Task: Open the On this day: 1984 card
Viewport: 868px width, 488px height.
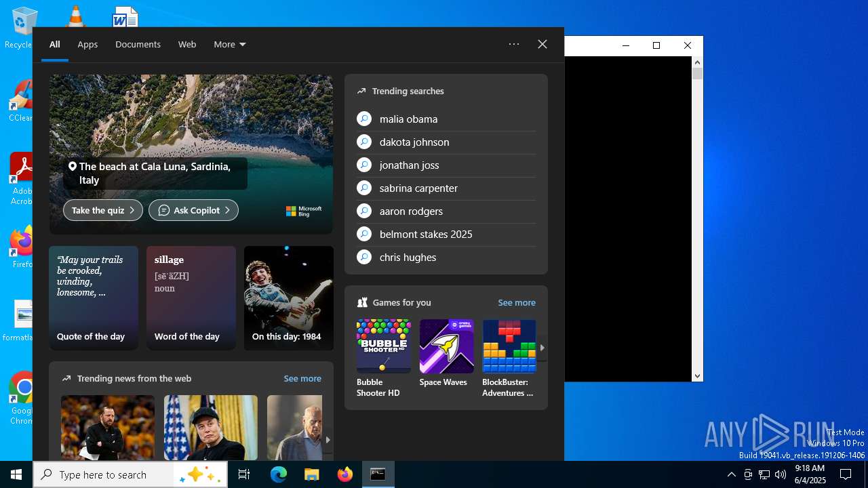Action: click(x=289, y=298)
